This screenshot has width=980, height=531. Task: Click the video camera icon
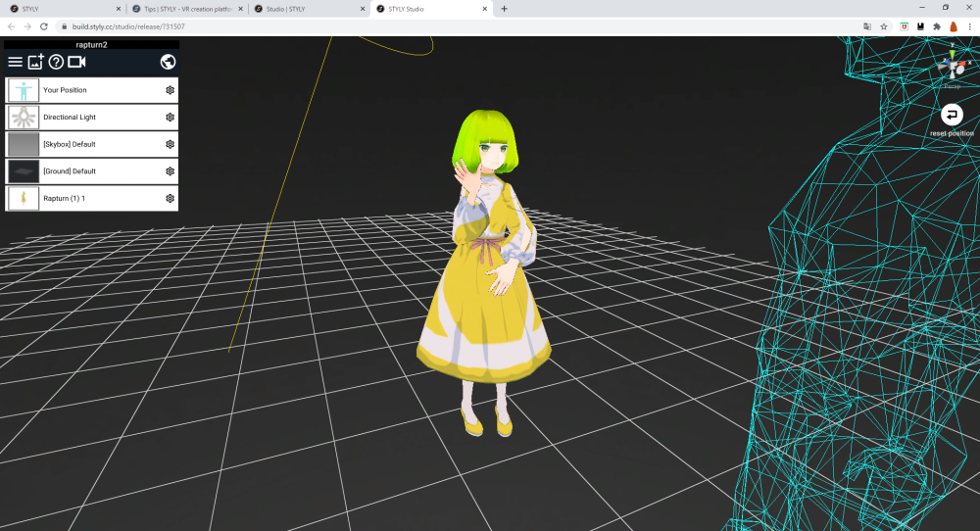tap(76, 62)
